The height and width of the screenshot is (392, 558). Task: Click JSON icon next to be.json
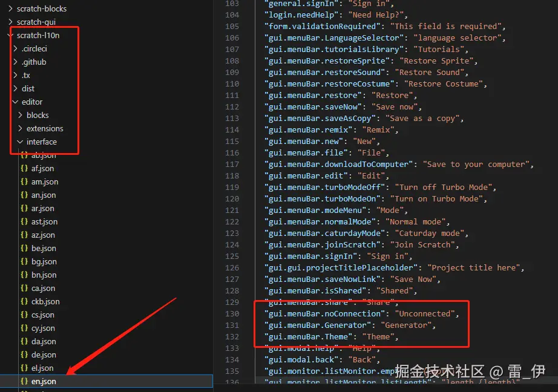point(24,248)
